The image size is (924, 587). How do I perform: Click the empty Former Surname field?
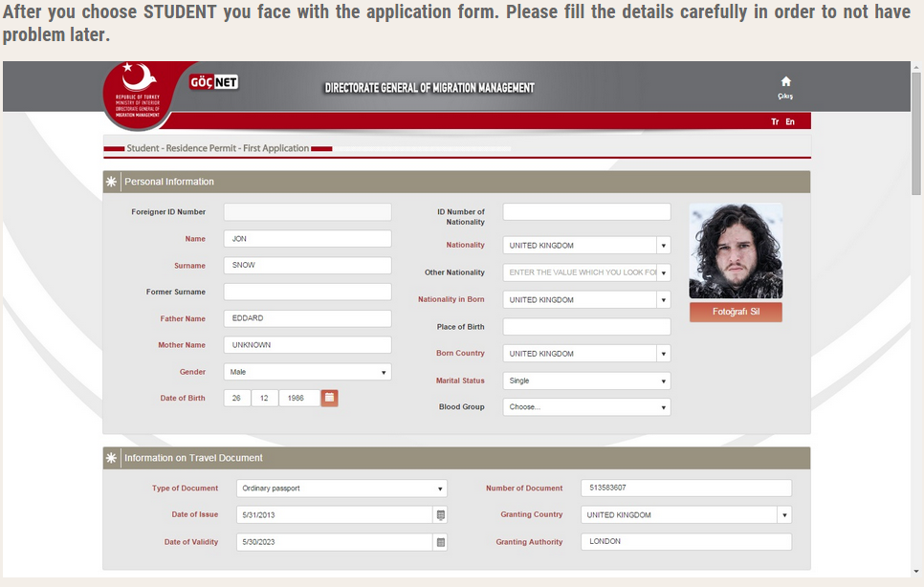pos(308,292)
